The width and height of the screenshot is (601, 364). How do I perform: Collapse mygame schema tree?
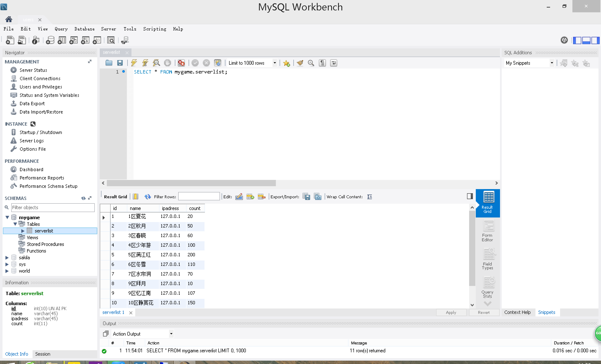7,217
